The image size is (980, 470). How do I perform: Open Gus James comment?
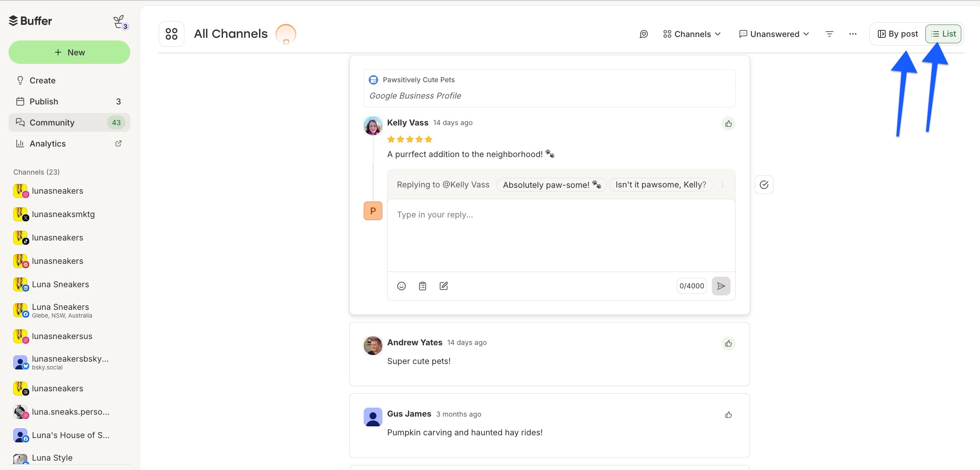pos(549,426)
